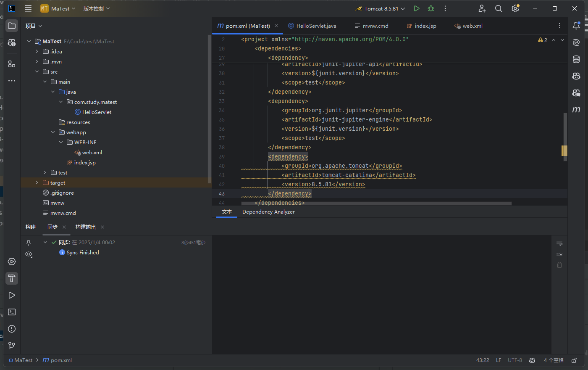The width and height of the screenshot is (588, 370).
Task: Open the Structure tool window icon
Action: pyautogui.click(x=12, y=64)
